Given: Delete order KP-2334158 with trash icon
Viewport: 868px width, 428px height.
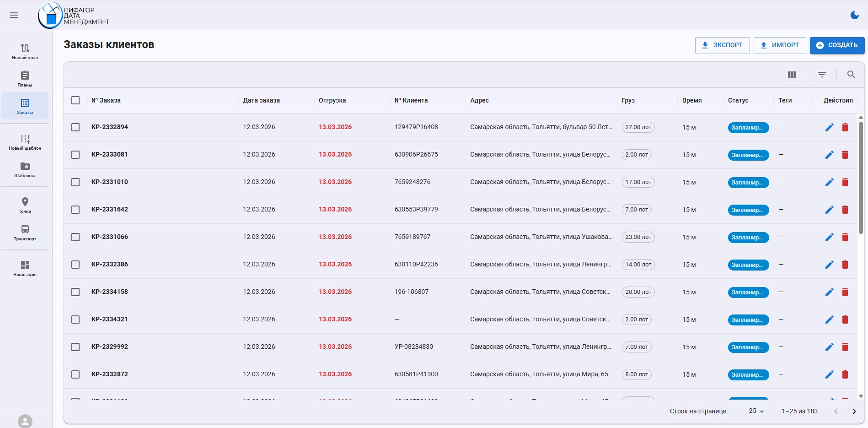Looking at the screenshot, I should pos(845,292).
